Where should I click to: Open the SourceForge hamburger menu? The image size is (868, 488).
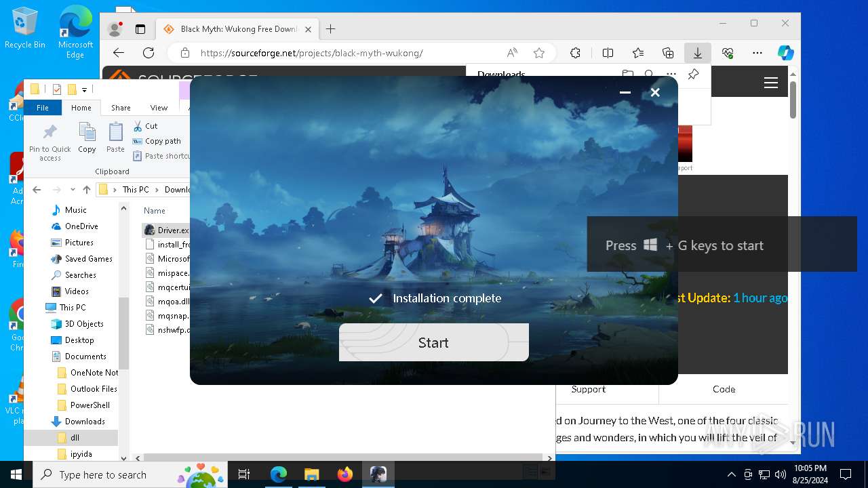771,83
